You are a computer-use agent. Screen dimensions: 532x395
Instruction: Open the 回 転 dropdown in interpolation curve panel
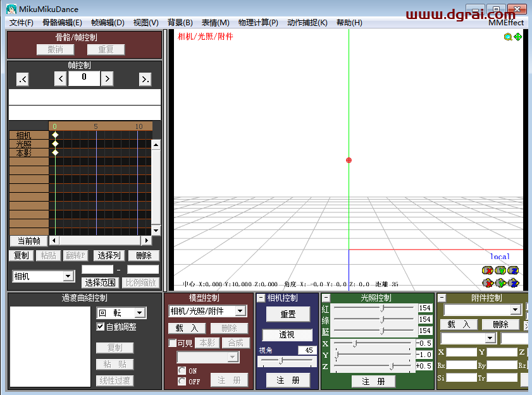121,312
